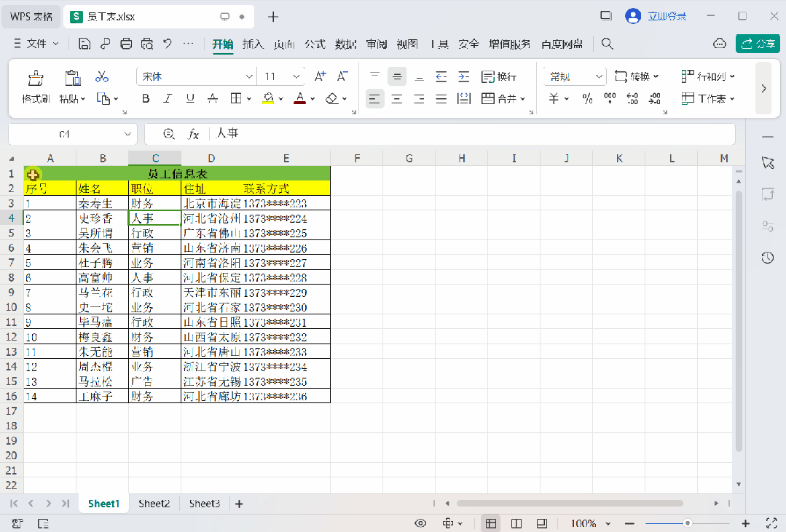Set center horizontal alignment
The image size is (786, 532).
[396, 99]
